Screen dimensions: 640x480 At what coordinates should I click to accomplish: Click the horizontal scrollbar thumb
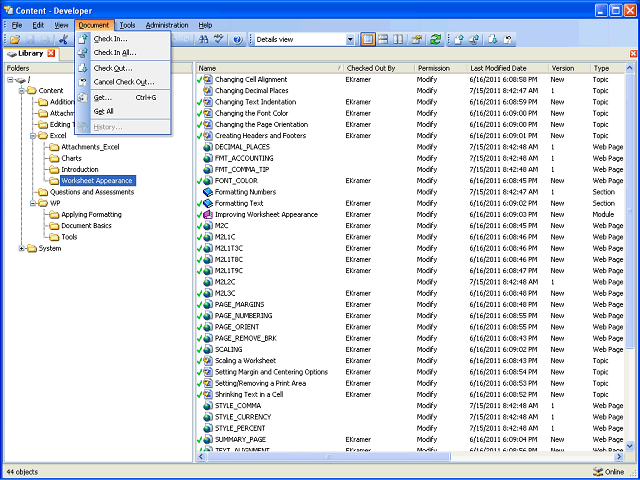[329, 456]
